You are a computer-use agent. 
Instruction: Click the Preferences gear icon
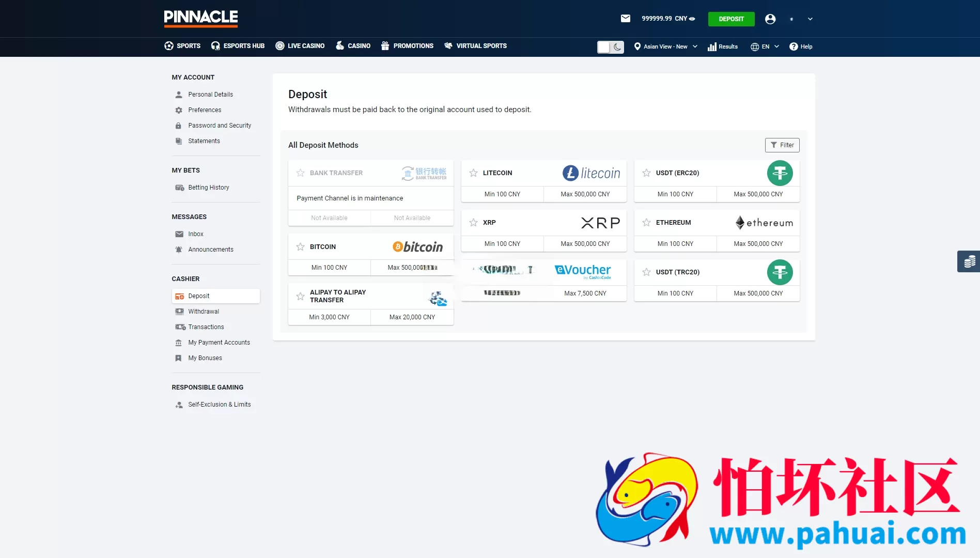point(179,110)
